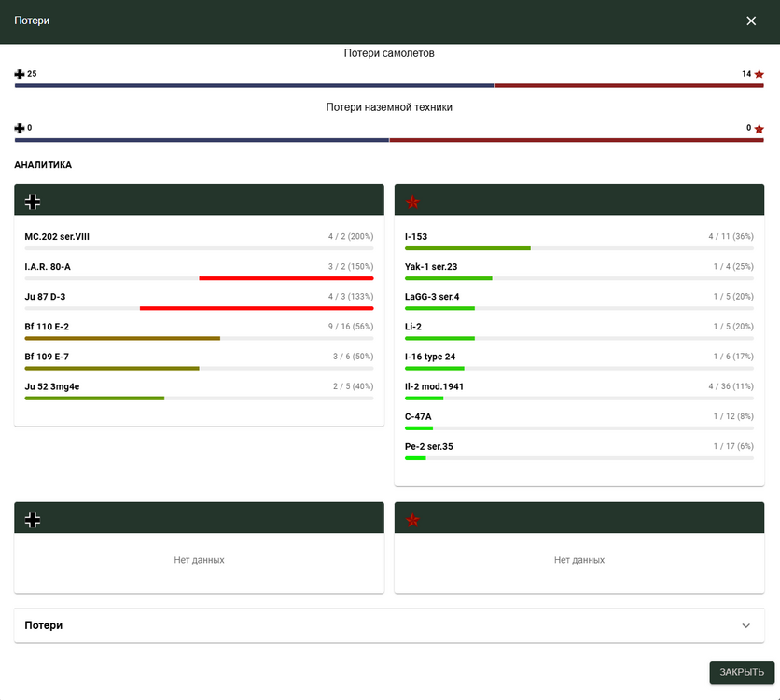
Task: Click the red star on the lower-right empty panel
Action: [x=412, y=520]
